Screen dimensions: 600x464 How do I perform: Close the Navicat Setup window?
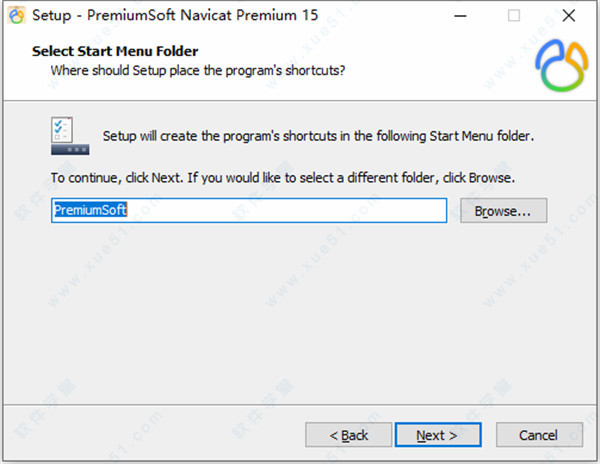click(568, 16)
